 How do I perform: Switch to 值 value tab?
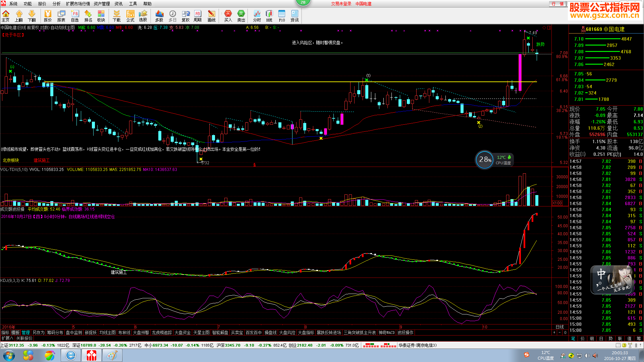(x=629, y=339)
